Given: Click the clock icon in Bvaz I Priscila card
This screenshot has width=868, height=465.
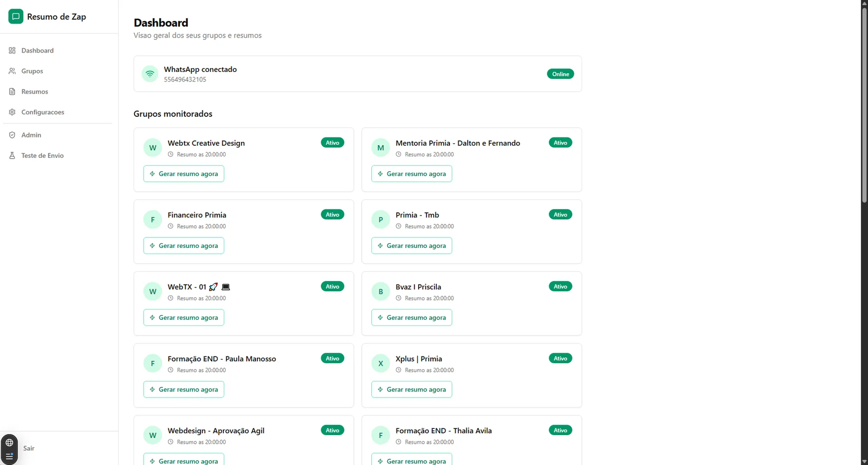Looking at the screenshot, I should tap(398, 298).
